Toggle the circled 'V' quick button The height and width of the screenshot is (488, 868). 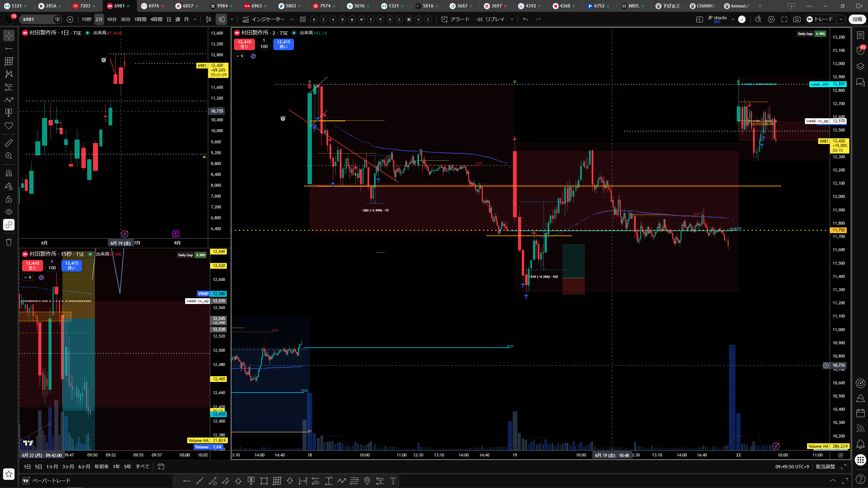(x=418, y=19)
